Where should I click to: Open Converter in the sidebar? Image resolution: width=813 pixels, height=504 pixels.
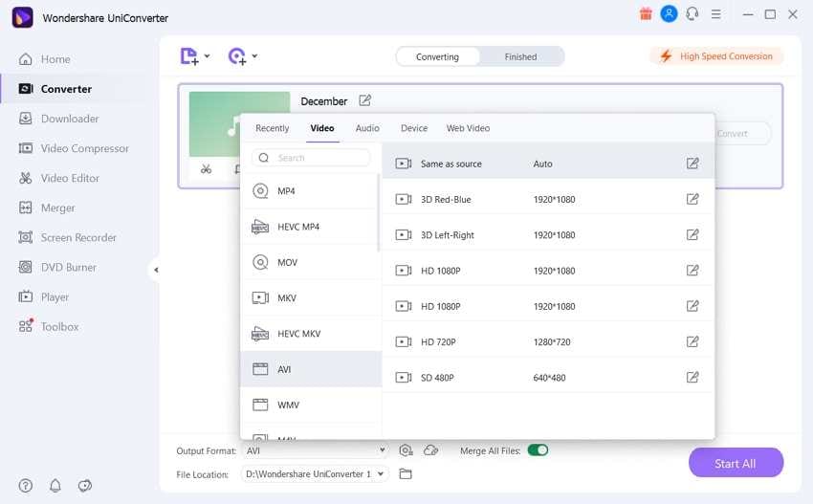tap(66, 89)
